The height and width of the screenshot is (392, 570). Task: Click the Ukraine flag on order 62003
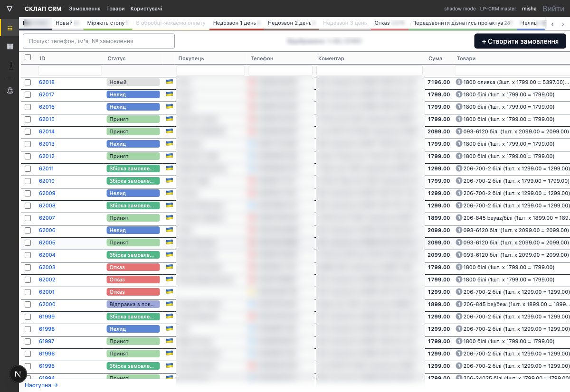tap(169, 267)
